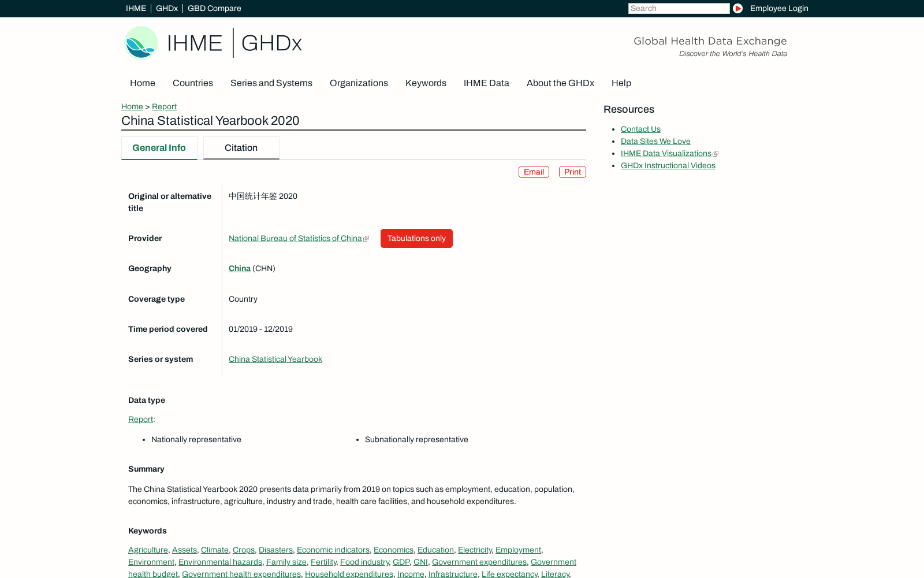Click Employee Login
This screenshot has height=578, width=924.
[x=779, y=8]
